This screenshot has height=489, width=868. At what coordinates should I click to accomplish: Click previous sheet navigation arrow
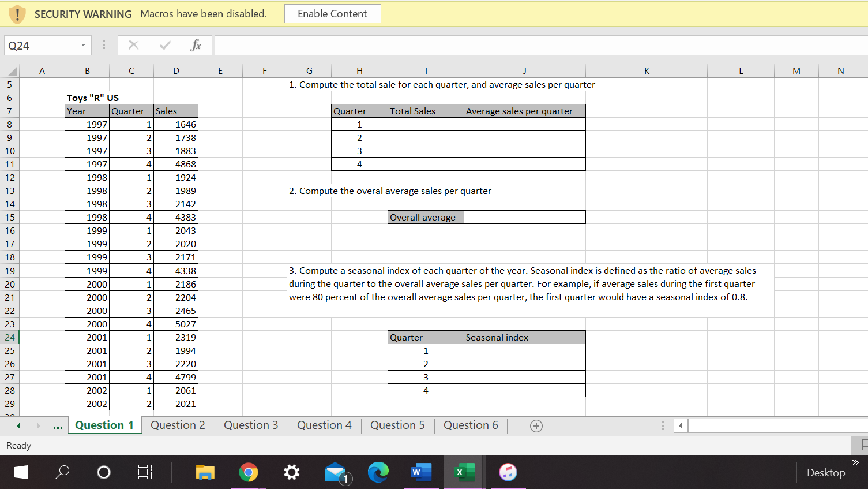[18, 426]
